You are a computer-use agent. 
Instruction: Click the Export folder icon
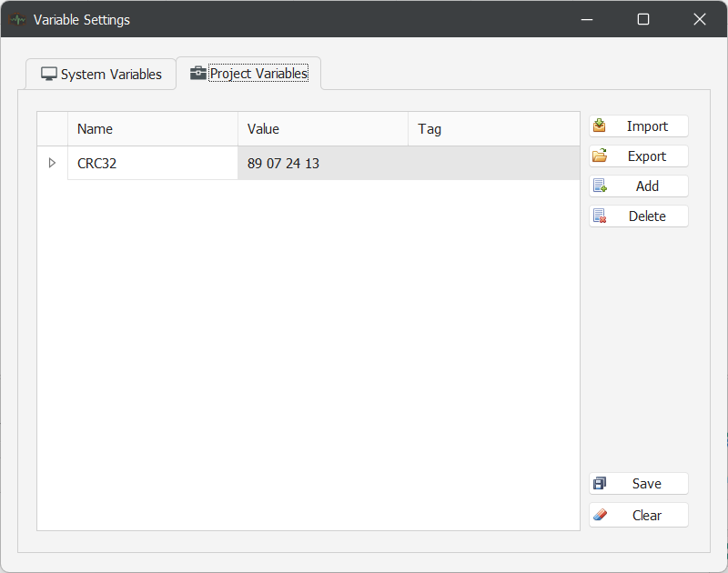(x=600, y=156)
